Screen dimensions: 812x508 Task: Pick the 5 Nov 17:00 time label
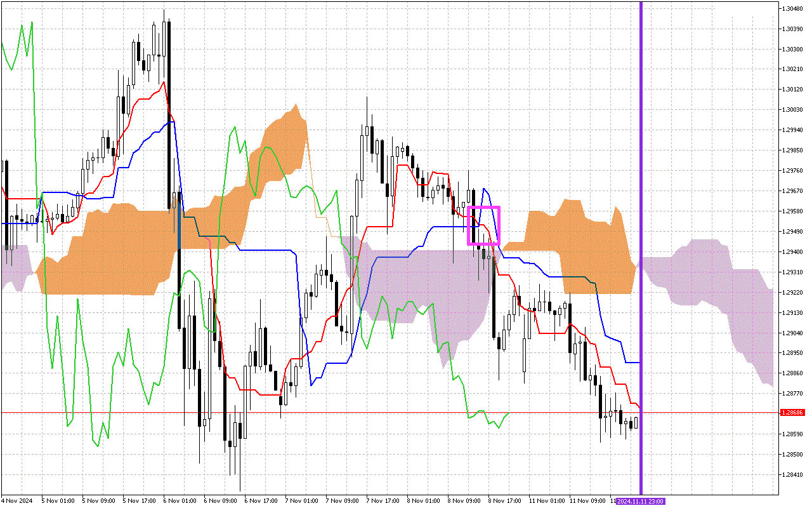point(140,501)
